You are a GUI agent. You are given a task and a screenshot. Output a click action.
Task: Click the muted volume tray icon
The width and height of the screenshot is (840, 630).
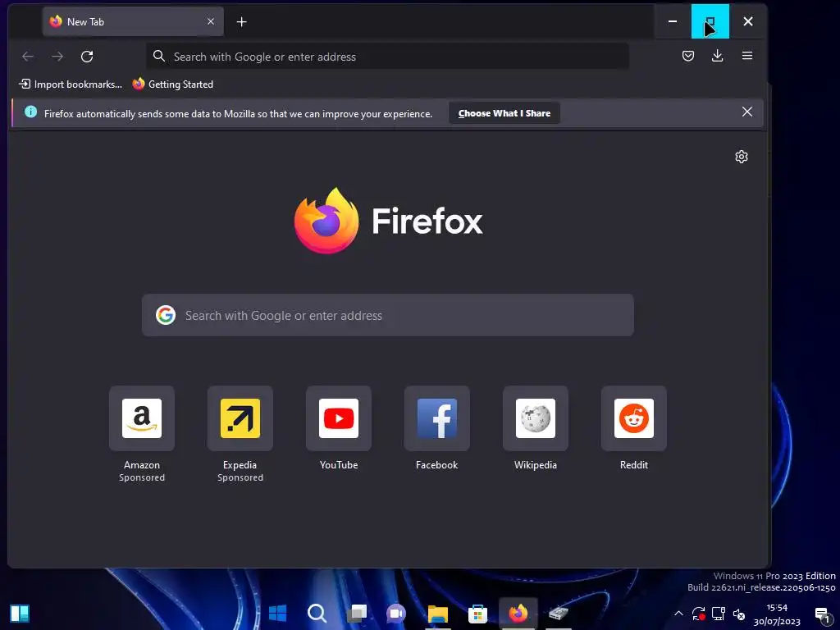[739, 614]
